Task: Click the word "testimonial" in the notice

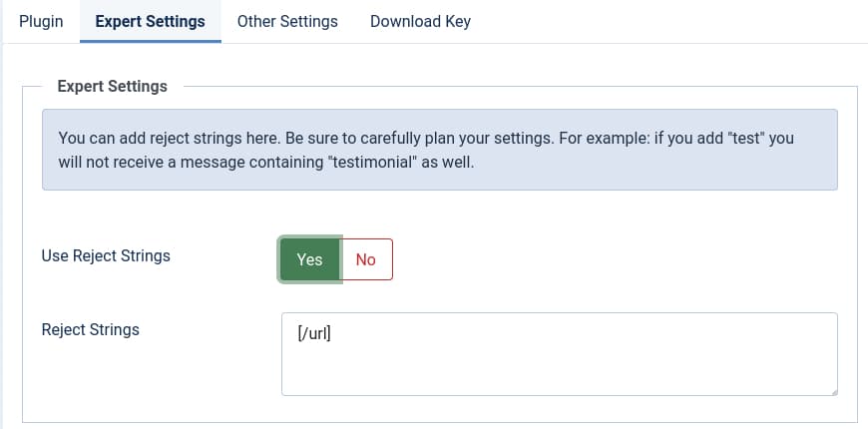Action: 373,162
